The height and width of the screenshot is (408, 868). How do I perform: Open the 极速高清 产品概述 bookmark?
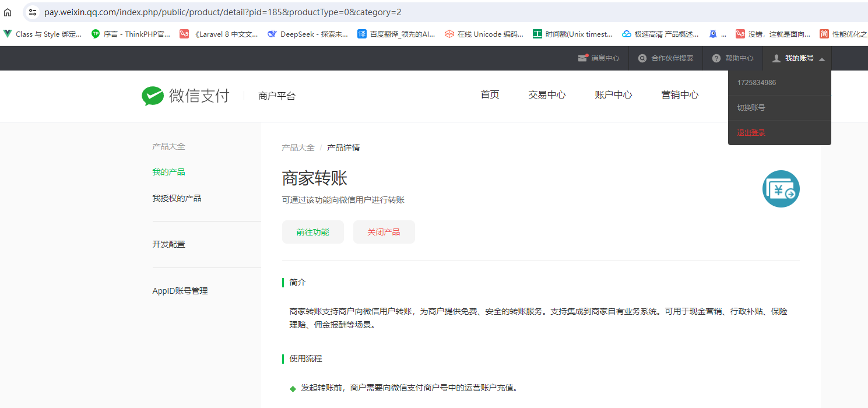point(660,34)
